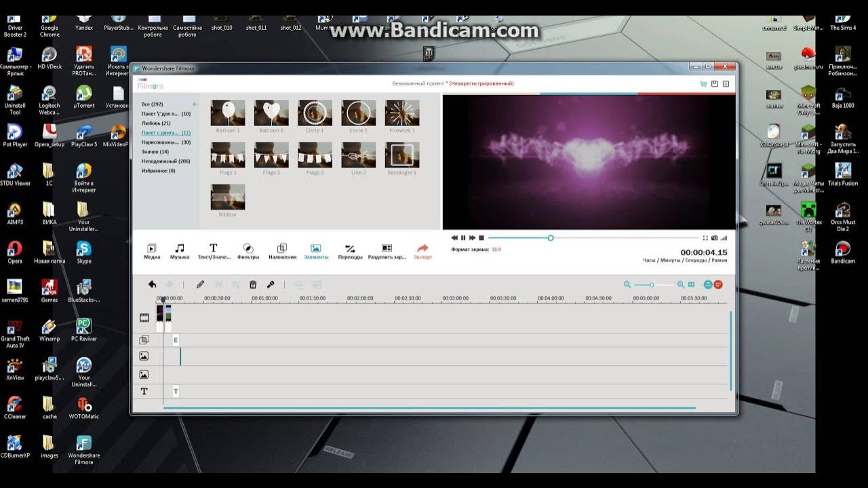The height and width of the screenshot is (488, 868).
Task: Open the Музыка section
Action: point(180,251)
